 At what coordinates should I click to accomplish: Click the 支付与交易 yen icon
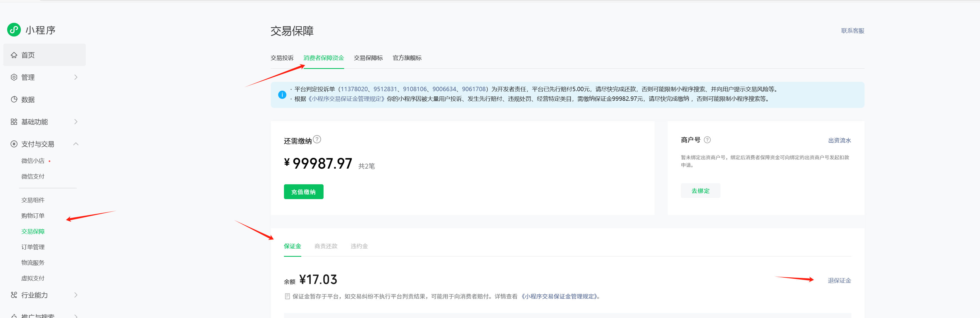(x=14, y=144)
